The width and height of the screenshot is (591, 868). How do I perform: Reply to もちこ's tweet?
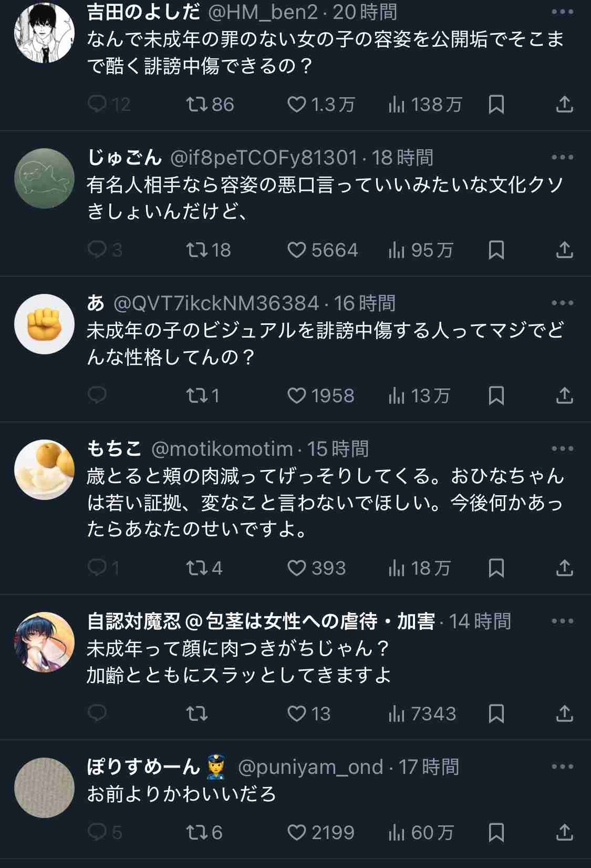click(97, 568)
